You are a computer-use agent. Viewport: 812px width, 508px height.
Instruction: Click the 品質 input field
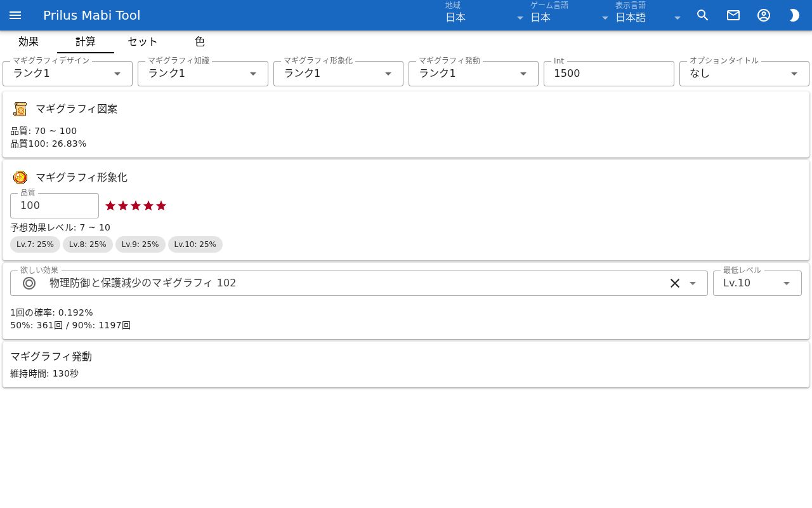tap(55, 206)
